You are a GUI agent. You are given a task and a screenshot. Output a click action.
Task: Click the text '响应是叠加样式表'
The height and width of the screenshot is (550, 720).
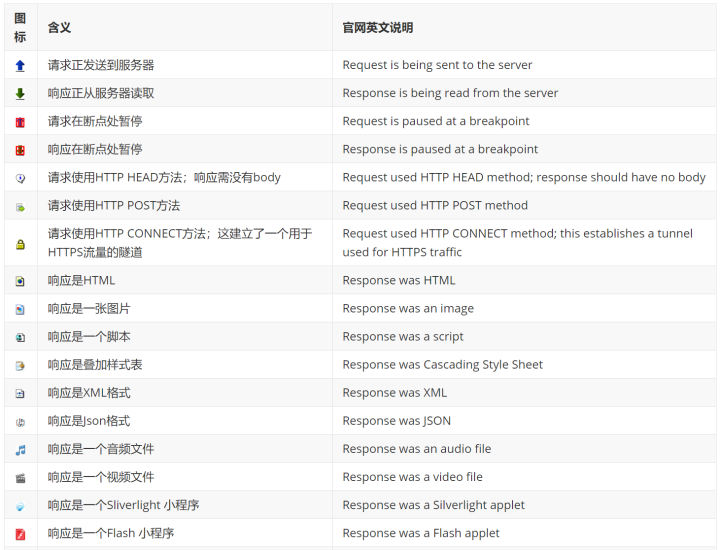[95, 365]
